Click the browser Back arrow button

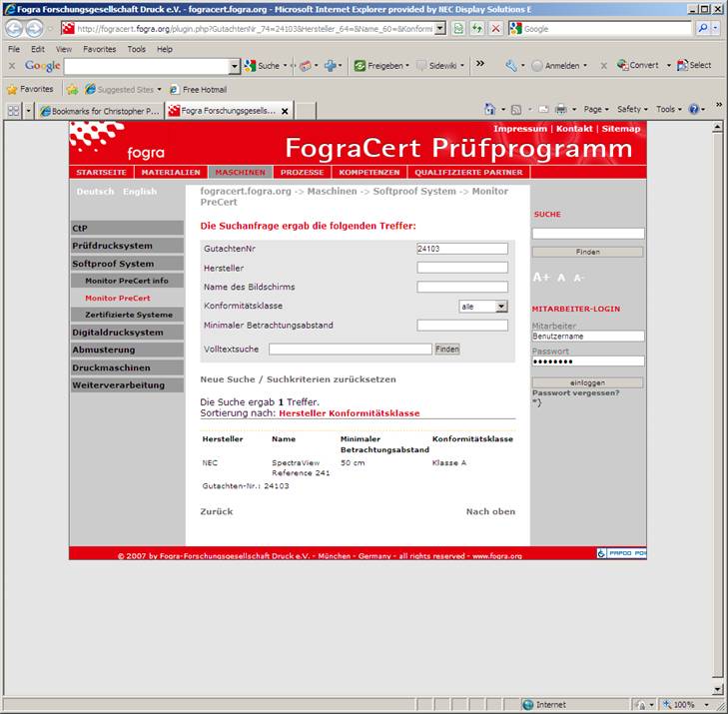click(x=14, y=29)
